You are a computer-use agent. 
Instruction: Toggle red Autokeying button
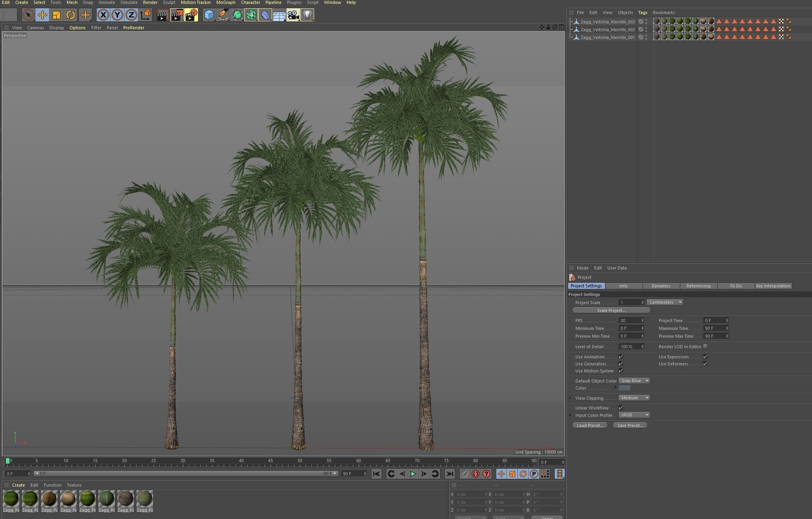pos(475,474)
